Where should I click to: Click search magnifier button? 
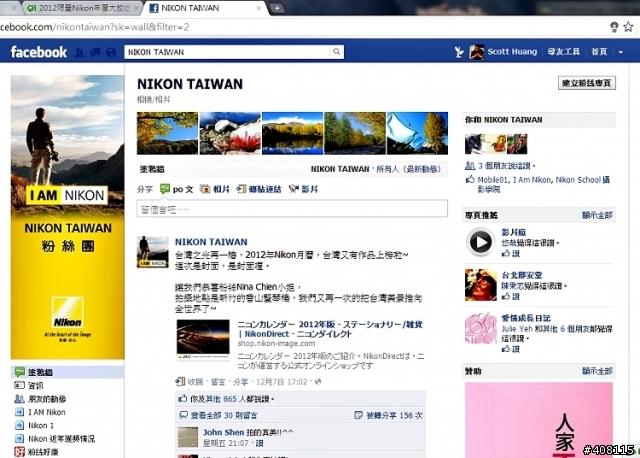click(336, 52)
